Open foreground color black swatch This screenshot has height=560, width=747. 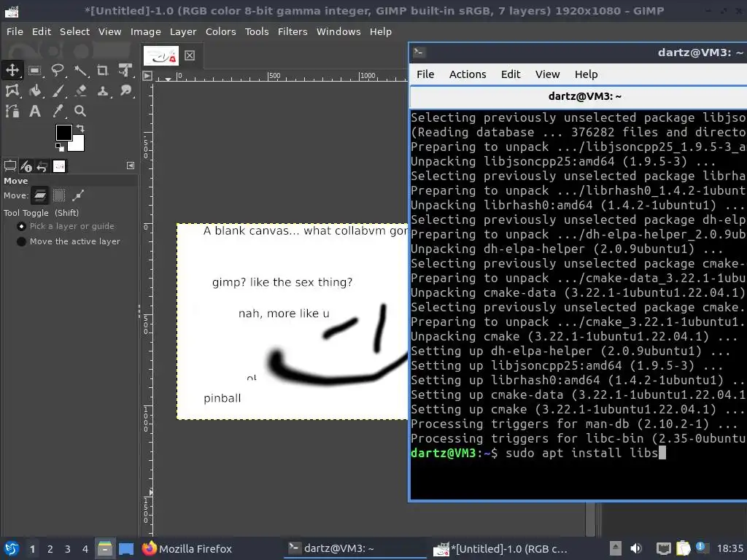point(64,133)
